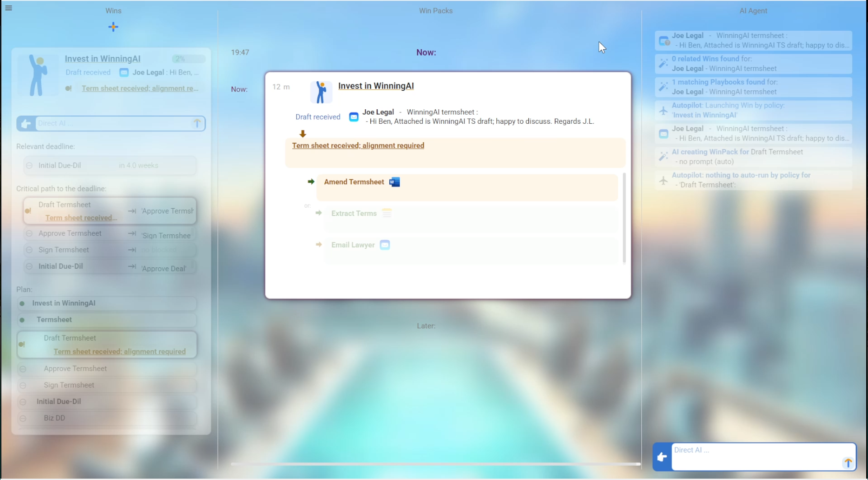The width and height of the screenshot is (868, 480).
Task: Click the notes icon beside Extract Terms
Action: tap(387, 213)
